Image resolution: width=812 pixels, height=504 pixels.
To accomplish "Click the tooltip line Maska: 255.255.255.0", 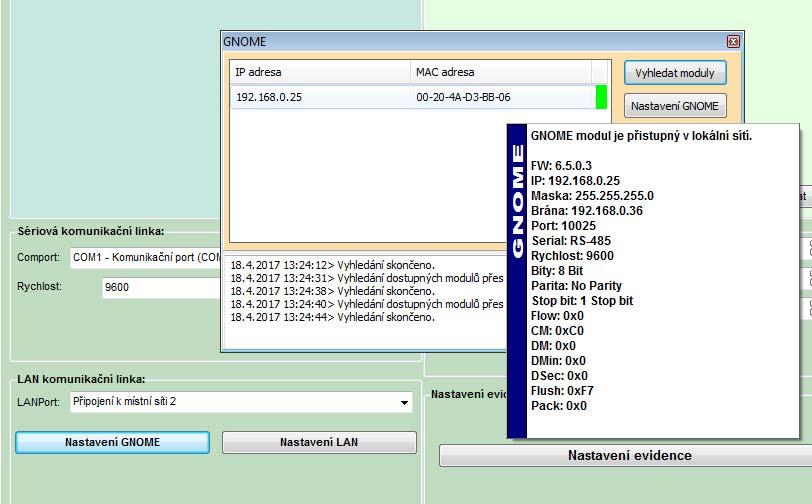I will pos(592,196).
